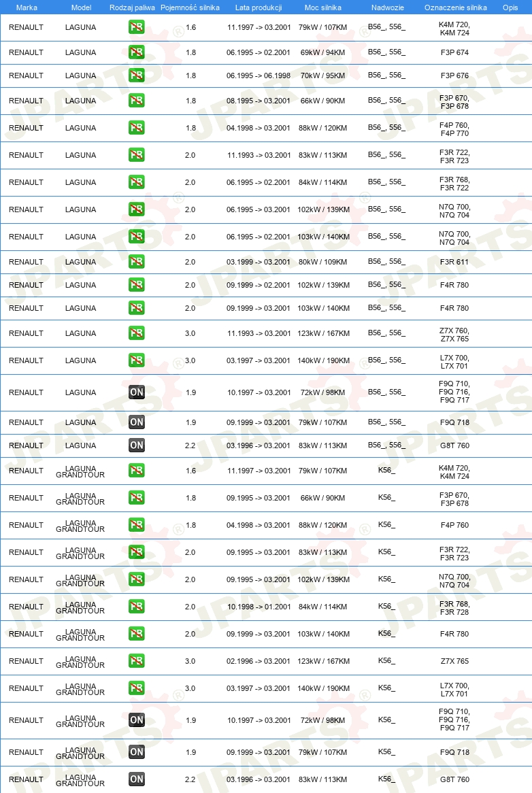Click the petrol icon in the Grandtour Z7X 765 row
The image size is (532, 793).
coord(137,660)
